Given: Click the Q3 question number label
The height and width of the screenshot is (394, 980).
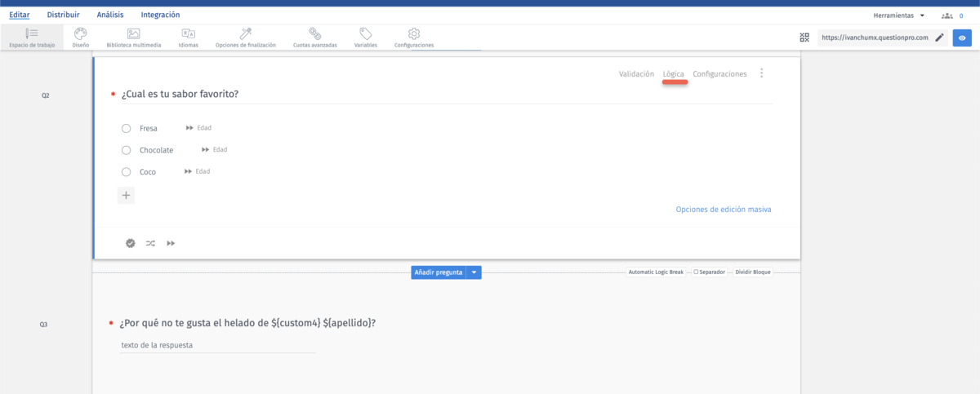Looking at the screenshot, I should [43, 325].
